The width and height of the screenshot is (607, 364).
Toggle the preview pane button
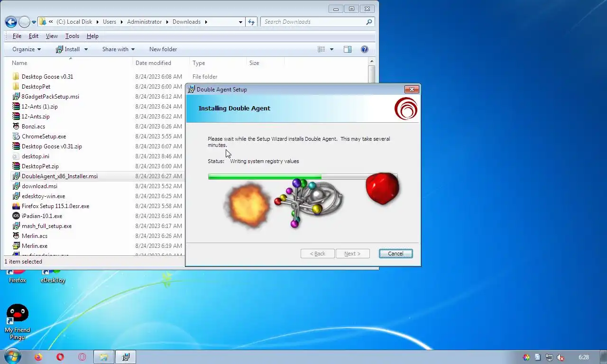(348, 49)
